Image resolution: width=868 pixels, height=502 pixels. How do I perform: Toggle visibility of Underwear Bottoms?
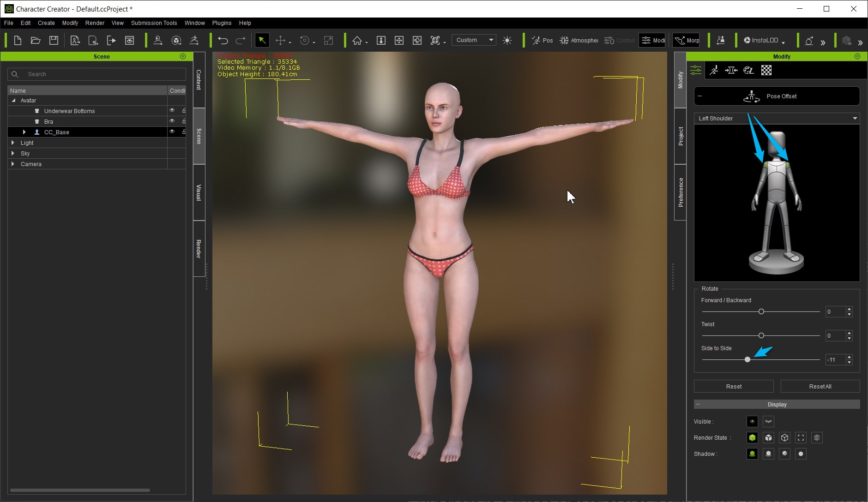pos(172,111)
